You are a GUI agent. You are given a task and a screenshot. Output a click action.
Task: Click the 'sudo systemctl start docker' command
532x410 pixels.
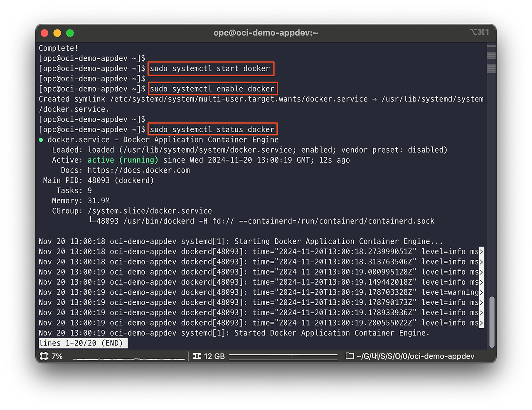click(x=210, y=69)
